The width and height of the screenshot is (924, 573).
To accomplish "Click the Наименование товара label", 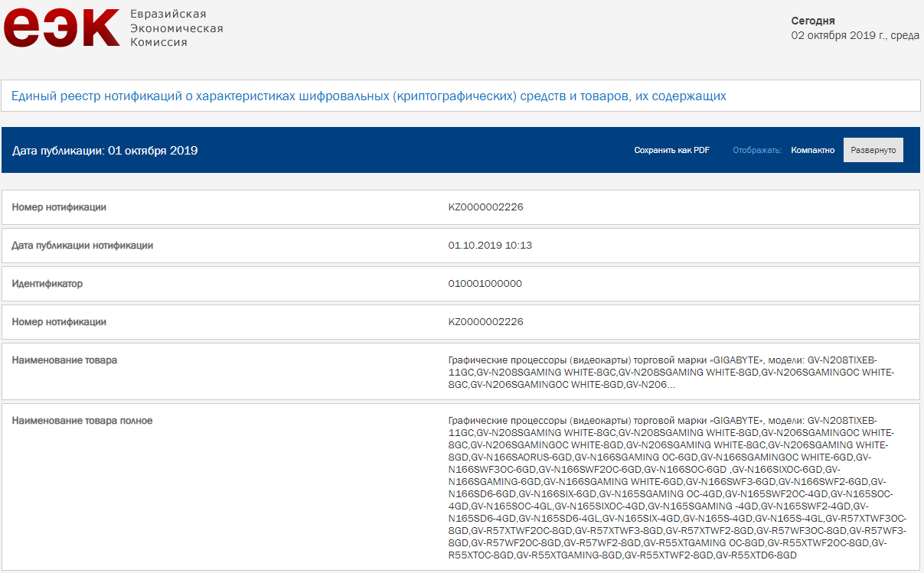I will coord(64,360).
